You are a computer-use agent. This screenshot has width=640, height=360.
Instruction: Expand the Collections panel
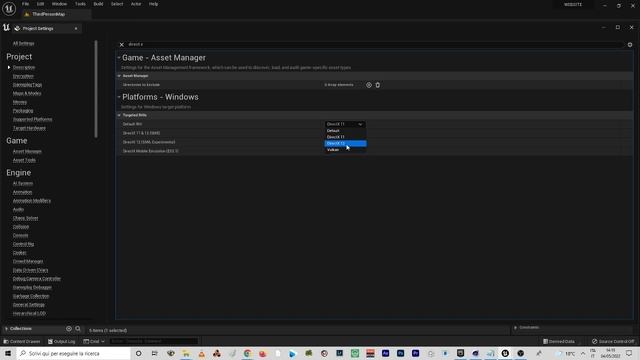[7, 329]
